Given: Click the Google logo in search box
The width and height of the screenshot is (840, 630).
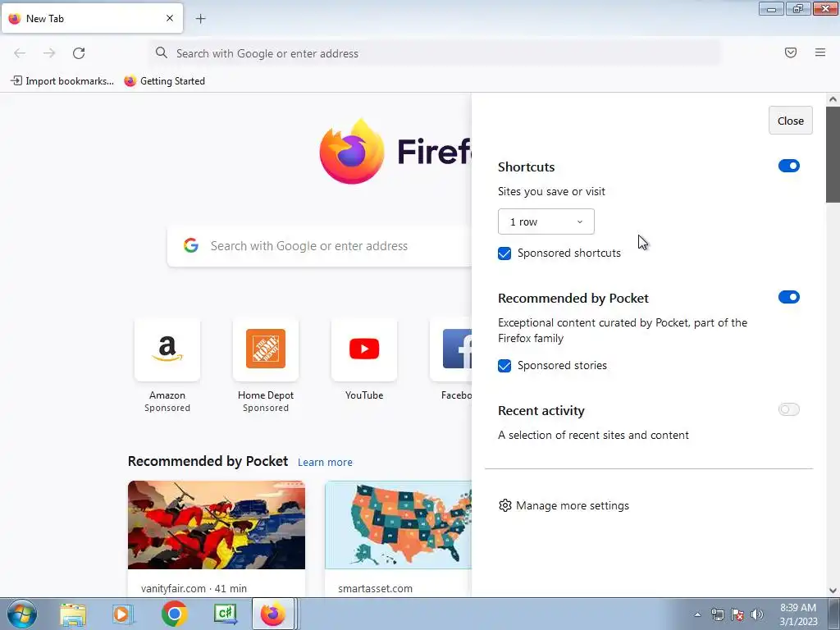Looking at the screenshot, I should click(x=190, y=245).
